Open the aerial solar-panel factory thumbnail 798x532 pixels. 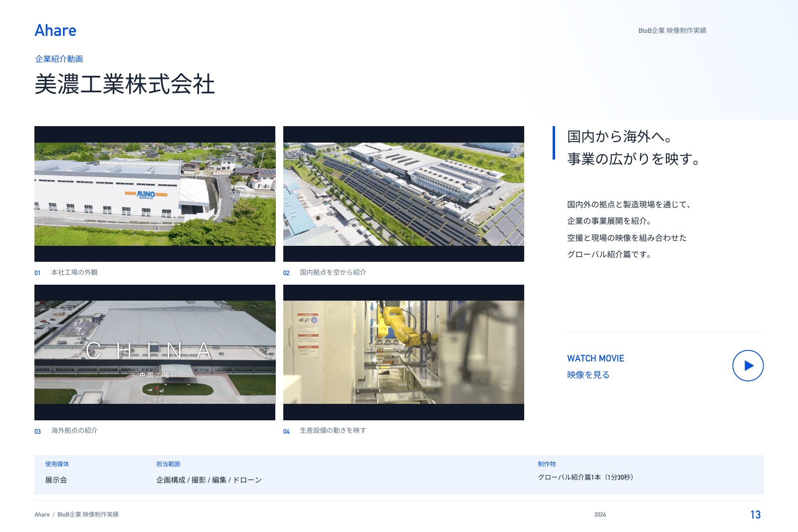pos(403,194)
